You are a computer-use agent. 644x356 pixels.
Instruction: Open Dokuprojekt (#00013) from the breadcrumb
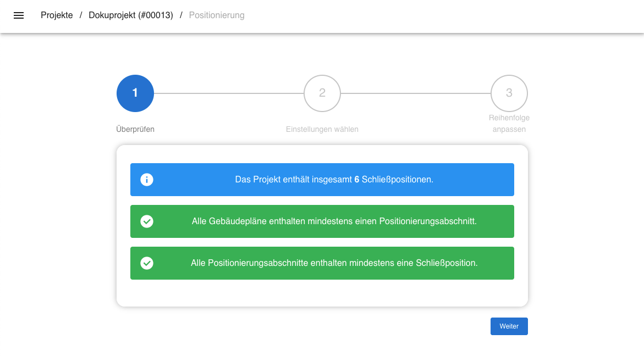130,15
